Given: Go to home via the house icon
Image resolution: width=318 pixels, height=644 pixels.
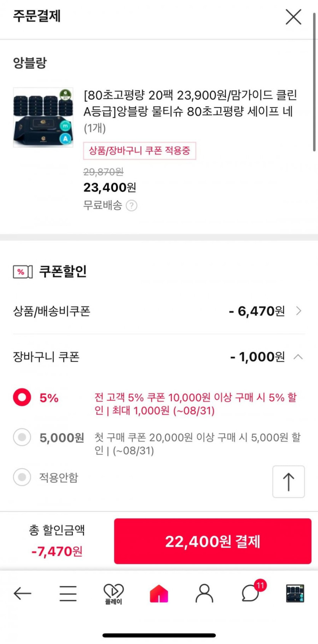Looking at the screenshot, I should point(159,593).
